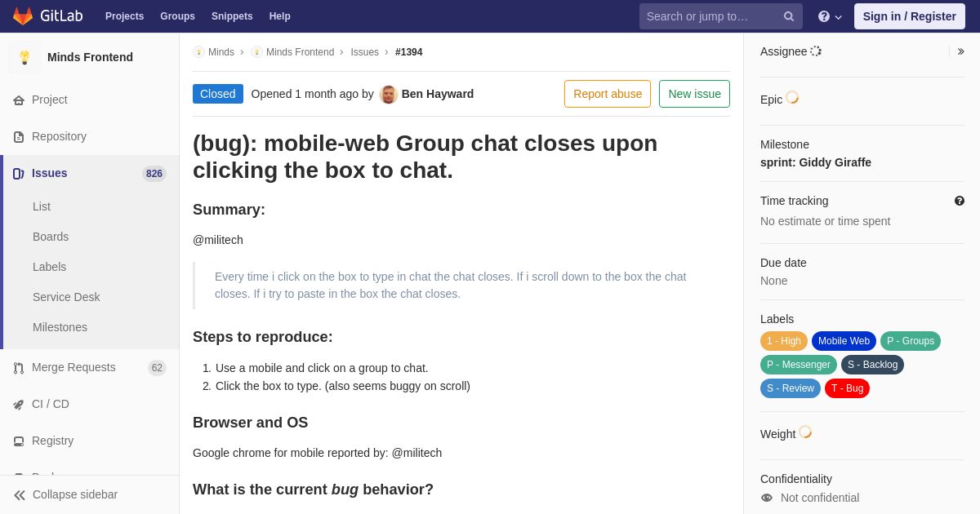Viewport: 980px width, 514px height.
Task: Click the Mobile Web label
Action: click(844, 341)
